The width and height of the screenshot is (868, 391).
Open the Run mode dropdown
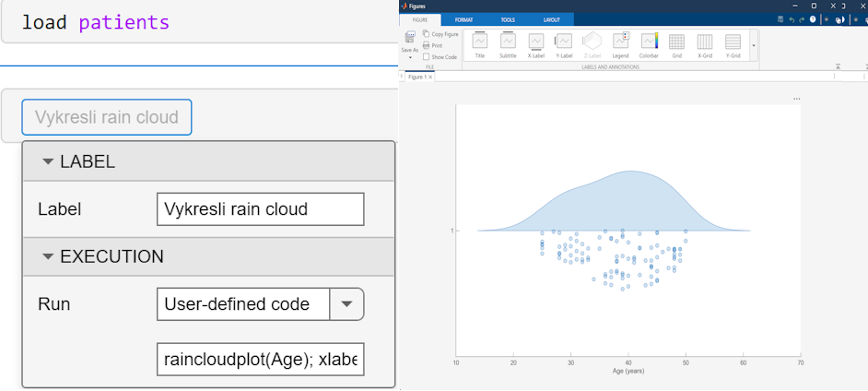pos(346,303)
